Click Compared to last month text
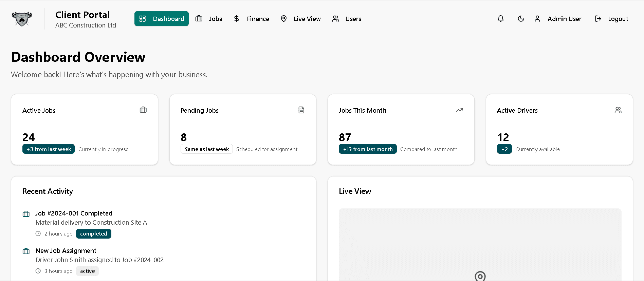The height and width of the screenshot is (281, 644). 429,149
